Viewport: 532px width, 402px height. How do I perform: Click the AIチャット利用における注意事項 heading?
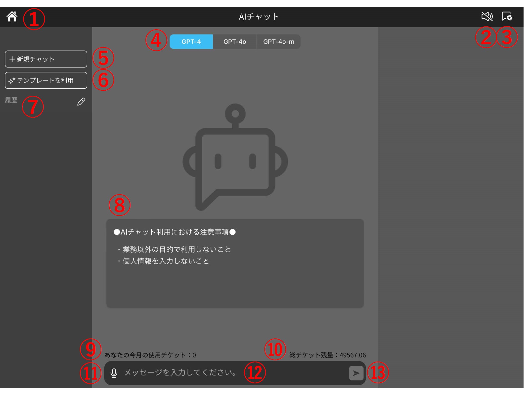(175, 232)
